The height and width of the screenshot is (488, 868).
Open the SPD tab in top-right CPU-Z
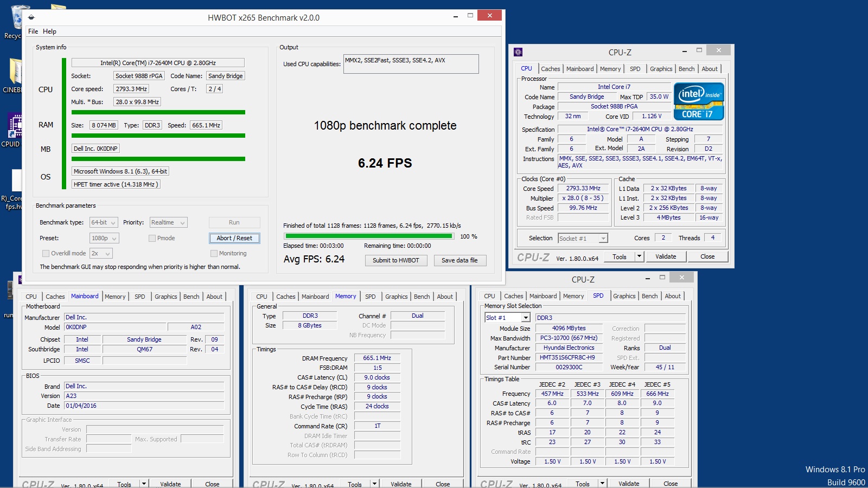coord(635,69)
